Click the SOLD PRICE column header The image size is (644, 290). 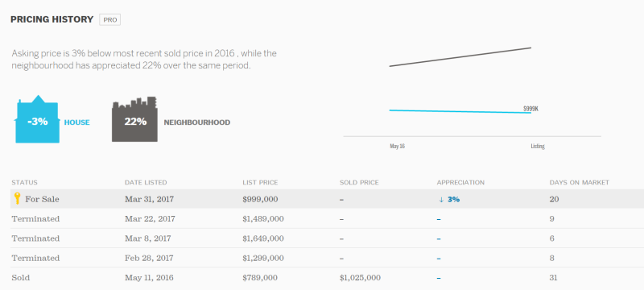coord(359,182)
